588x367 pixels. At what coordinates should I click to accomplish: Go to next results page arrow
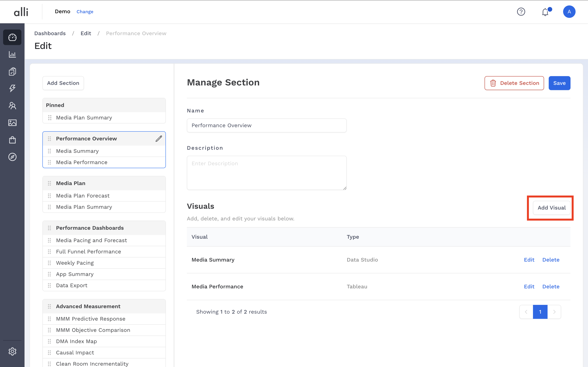pyautogui.click(x=554, y=312)
